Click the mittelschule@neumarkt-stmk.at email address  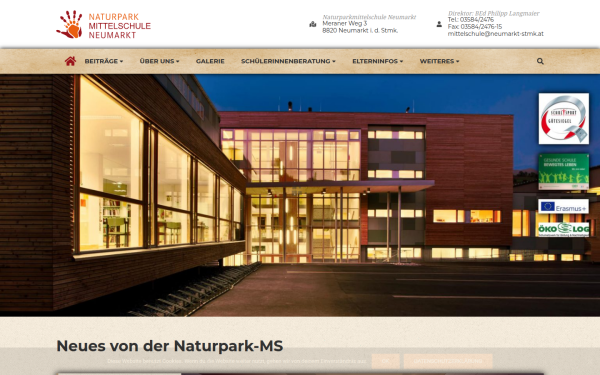[x=496, y=34]
